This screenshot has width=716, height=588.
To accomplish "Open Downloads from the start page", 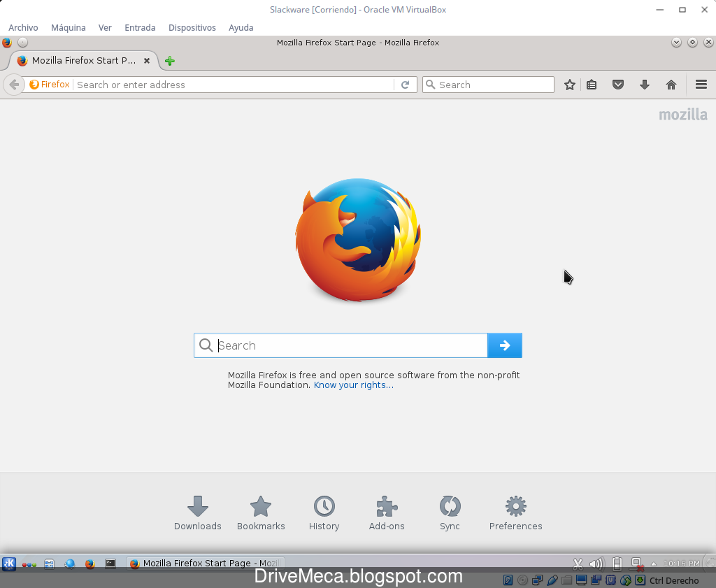I will pyautogui.click(x=197, y=512).
